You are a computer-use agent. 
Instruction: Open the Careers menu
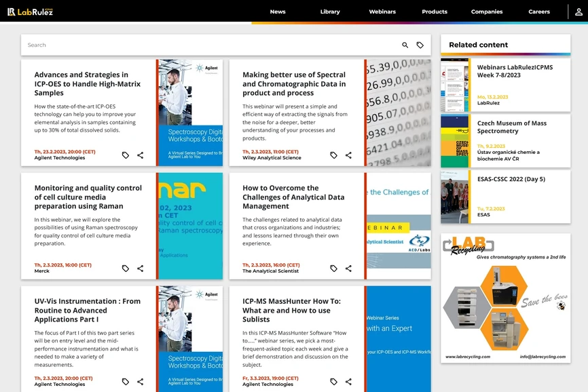pyautogui.click(x=539, y=12)
